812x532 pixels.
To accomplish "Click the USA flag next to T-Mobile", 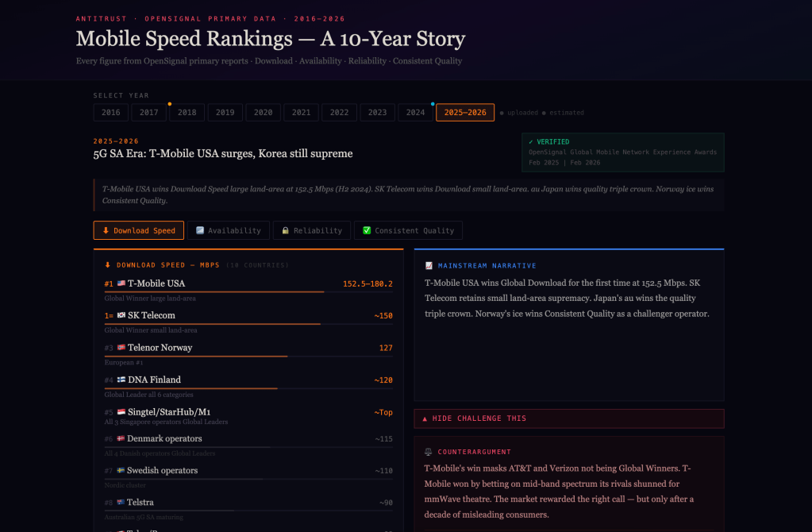I will (121, 283).
